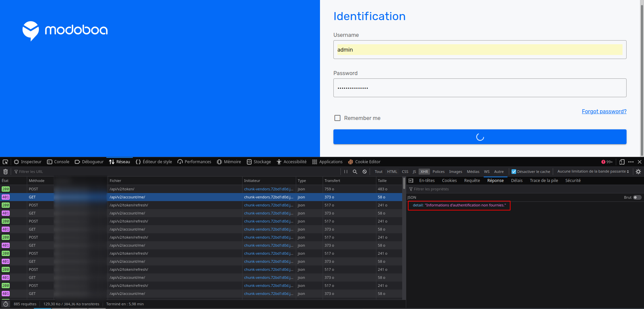Disable the 'Désactiver le cache' option

coord(514,171)
